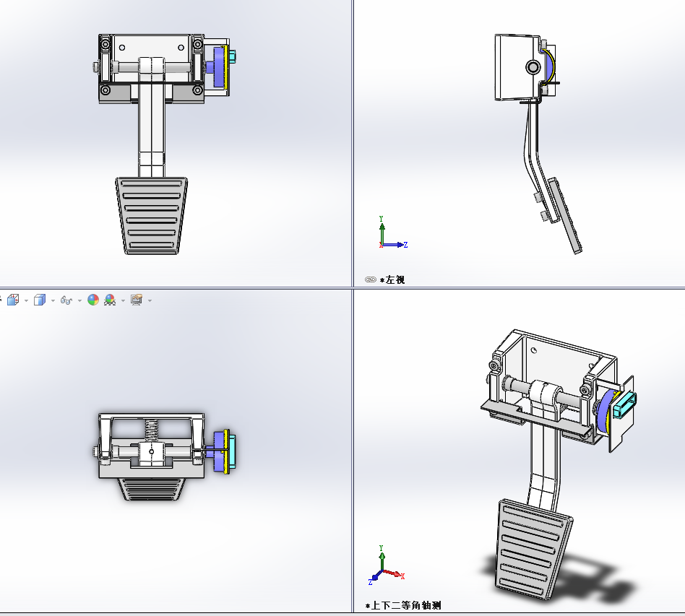Expand the View Orientation dropdown arrow
The height and width of the screenshot is (616, 685).
click(x=26, y=301)
